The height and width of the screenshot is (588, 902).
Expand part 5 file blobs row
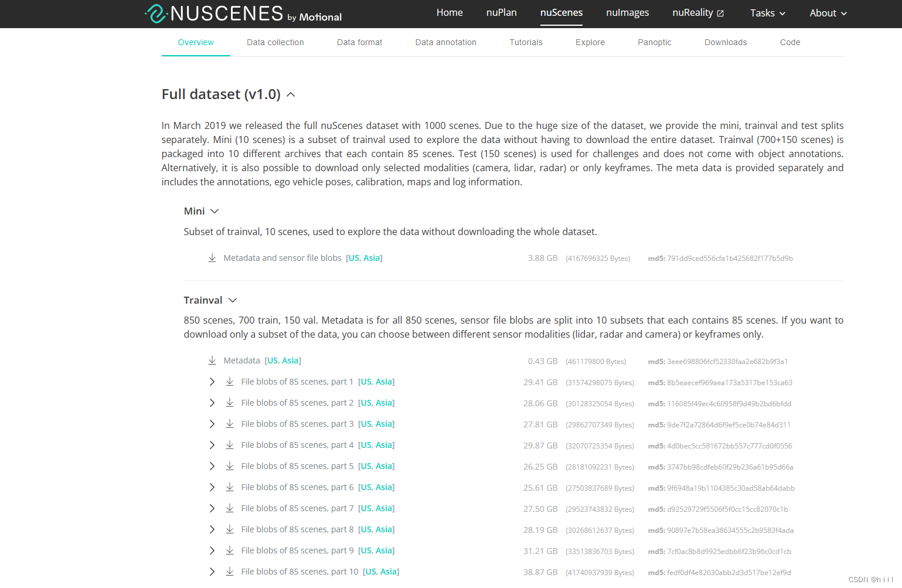coord(212,466)
